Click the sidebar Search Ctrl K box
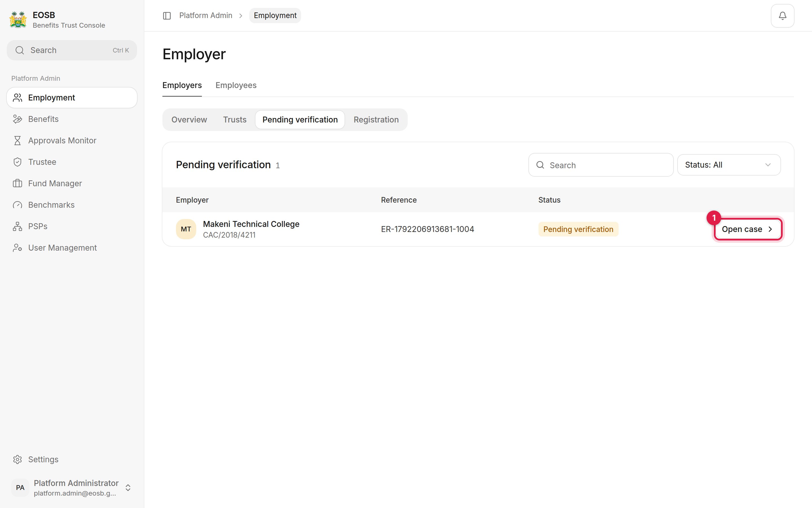The height and width of the screenshot is (508, 812). [x=72, y=51]
